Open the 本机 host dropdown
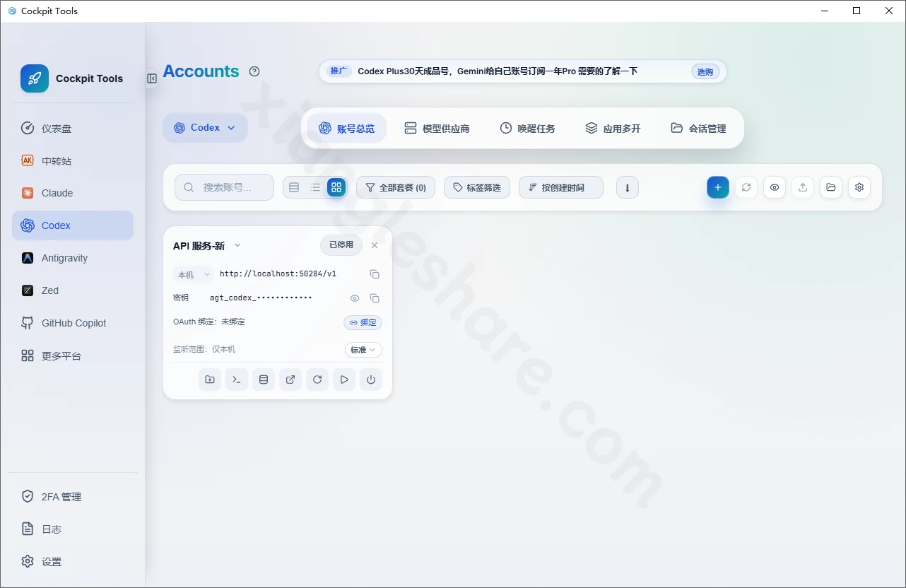 [194, 274]
